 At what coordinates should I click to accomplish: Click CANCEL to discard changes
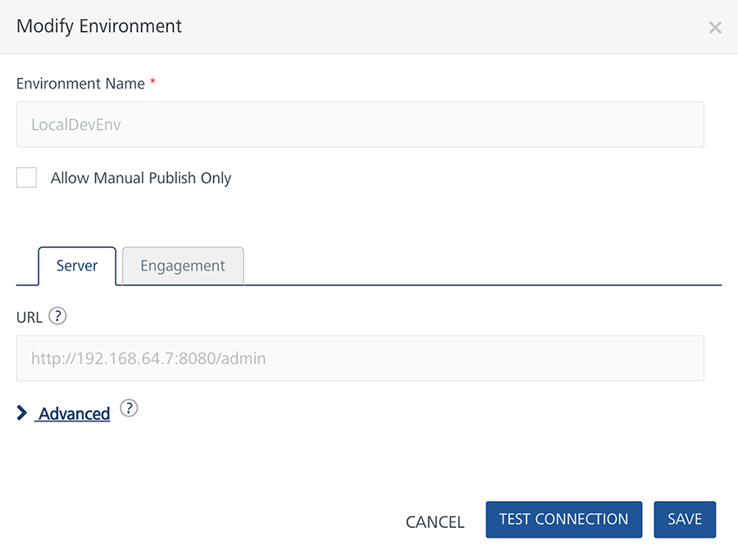click(435, 522)
